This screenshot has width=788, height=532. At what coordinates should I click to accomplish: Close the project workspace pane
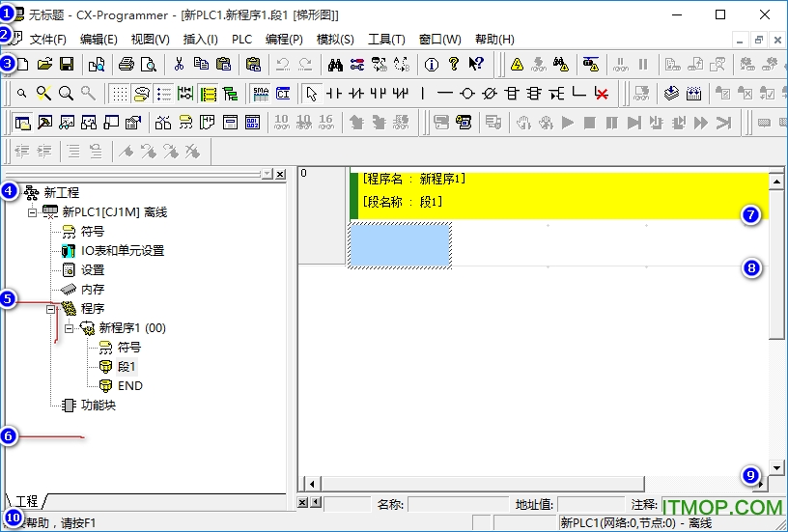pyautogui.click(x=280, y=174)
